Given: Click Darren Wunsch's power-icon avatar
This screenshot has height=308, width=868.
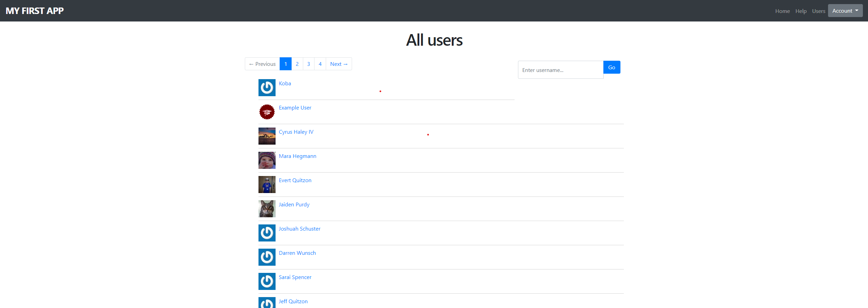Looking at the screenshot, I should (x=267, y=257).
